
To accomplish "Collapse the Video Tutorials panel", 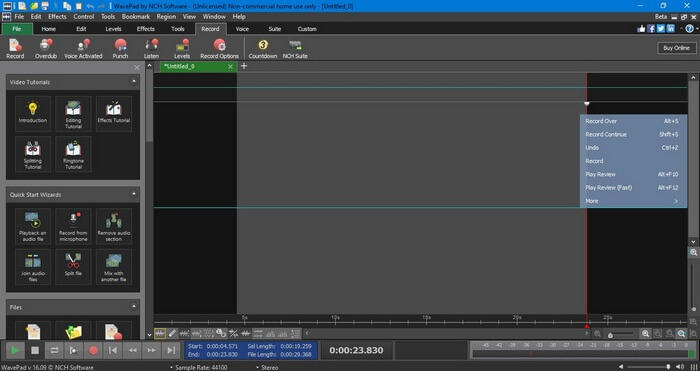I will coord(133,82).
